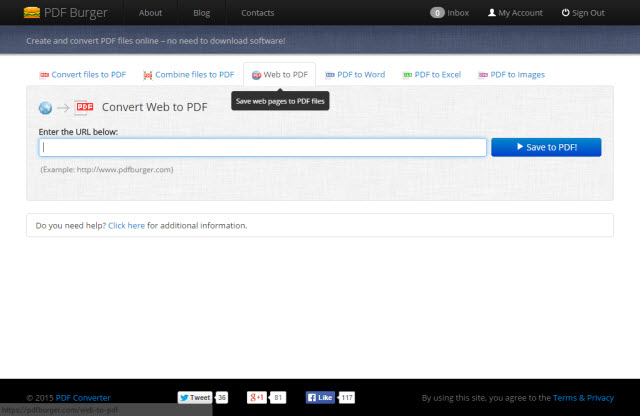Click the PDF to Excel tab icon
Viewport: 640px width, 416px height.
(407, 75)
